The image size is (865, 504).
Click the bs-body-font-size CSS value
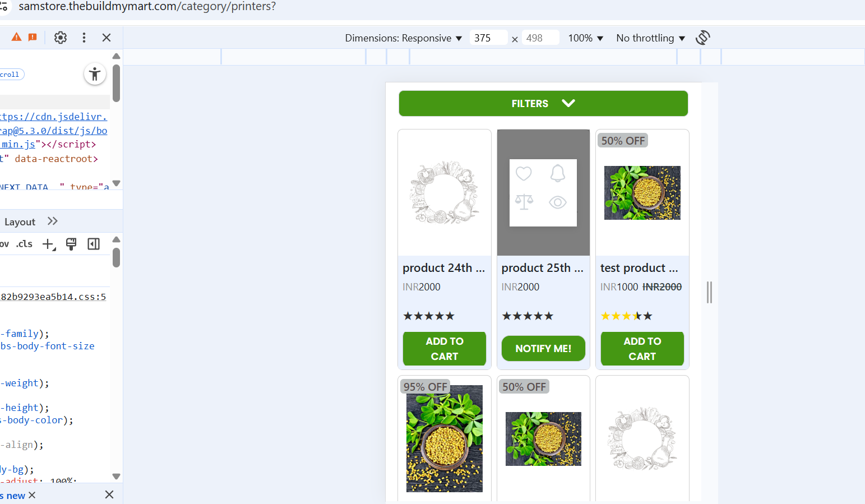click(48, 346)
